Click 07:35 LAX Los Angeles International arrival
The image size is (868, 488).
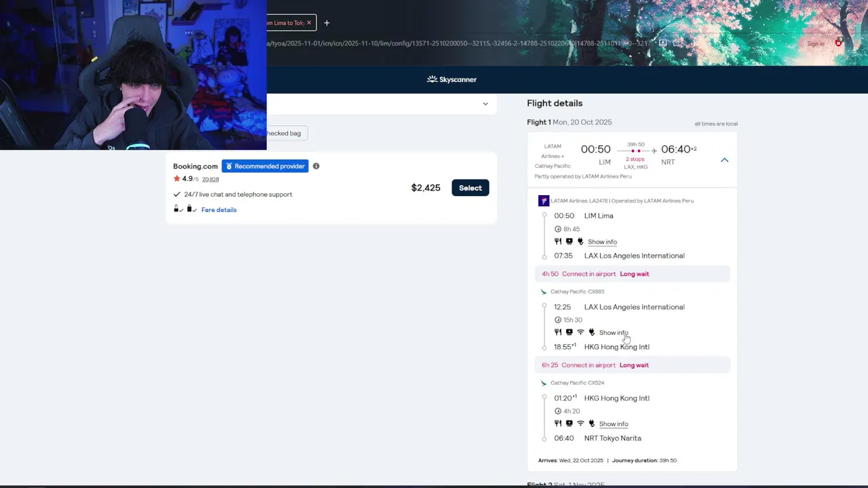pos(619,256)
